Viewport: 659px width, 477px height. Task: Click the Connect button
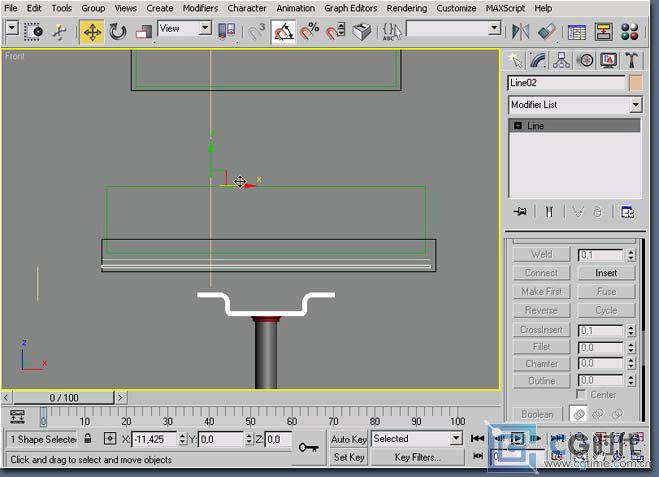pyautogui.click(x=541, y=273)
